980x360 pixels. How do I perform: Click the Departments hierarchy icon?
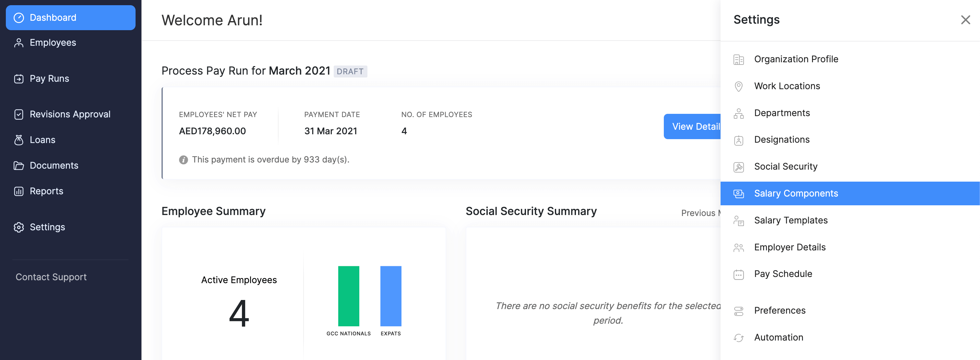[738, 114]
